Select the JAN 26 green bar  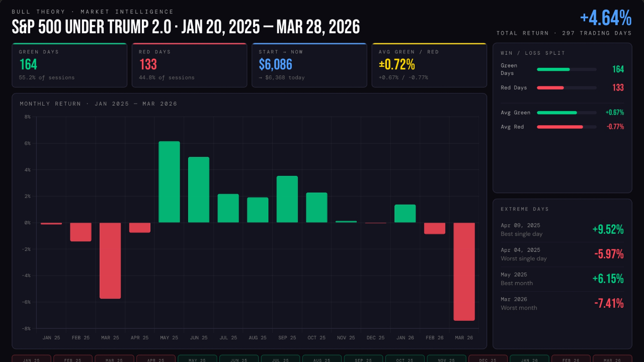tap(405, 214)
